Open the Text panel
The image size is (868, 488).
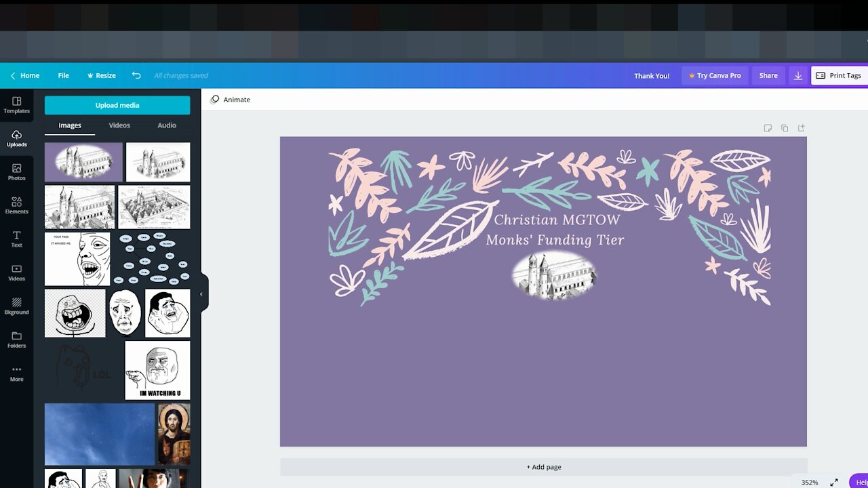(16, 239)
